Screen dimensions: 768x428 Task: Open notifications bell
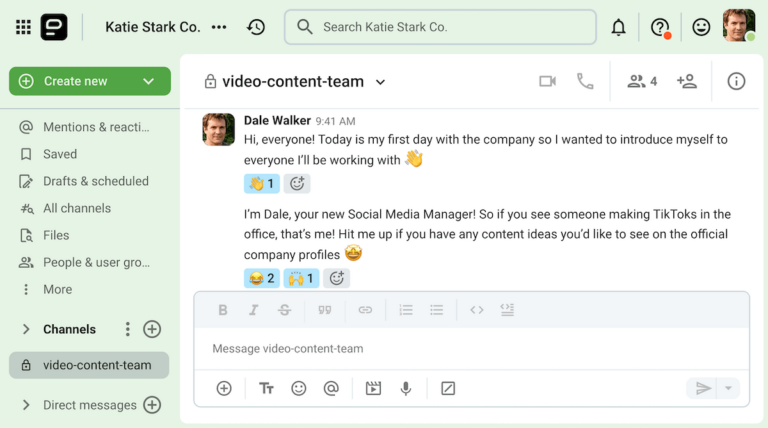[x=618, y=27]
